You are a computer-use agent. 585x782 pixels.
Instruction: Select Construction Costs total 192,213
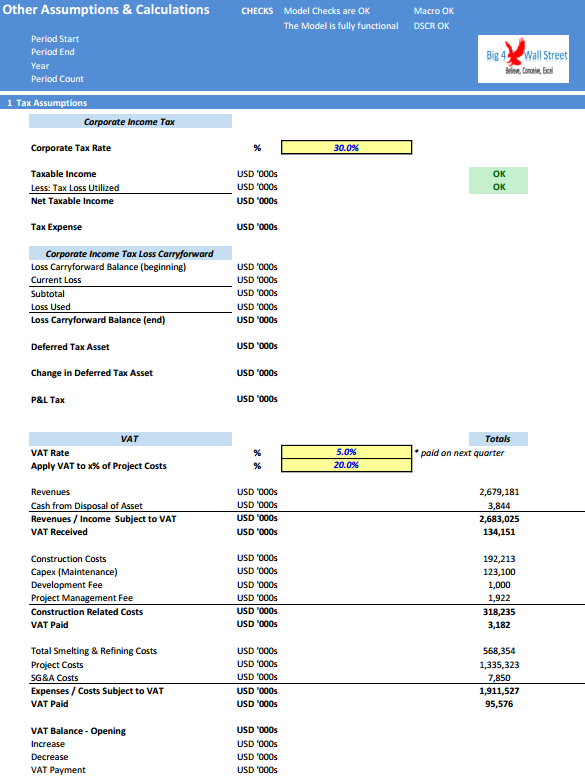point(499,559)
